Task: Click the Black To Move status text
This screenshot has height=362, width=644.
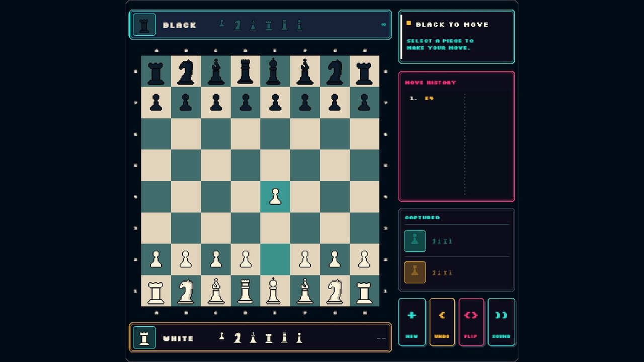Action: coord(452,25)
